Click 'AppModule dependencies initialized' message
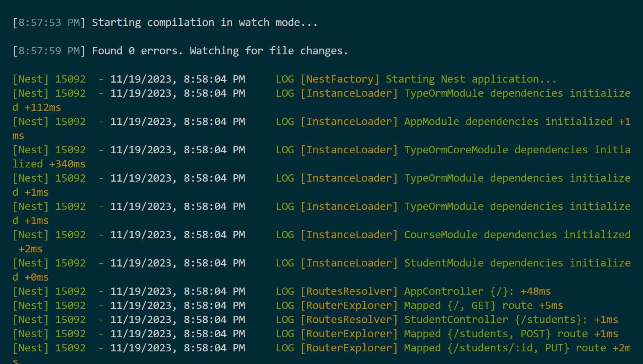The height and width of the screenshot is (364, 643). (508, 122)
